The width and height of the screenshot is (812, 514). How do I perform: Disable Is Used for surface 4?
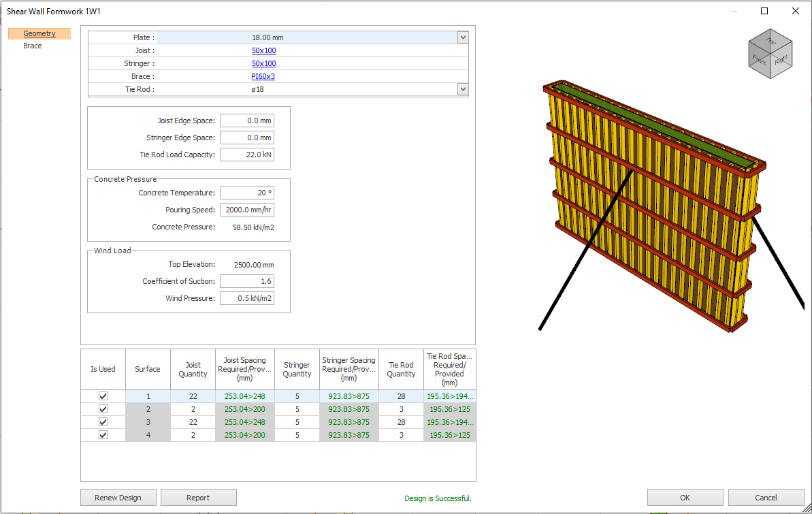coord(103,435)
